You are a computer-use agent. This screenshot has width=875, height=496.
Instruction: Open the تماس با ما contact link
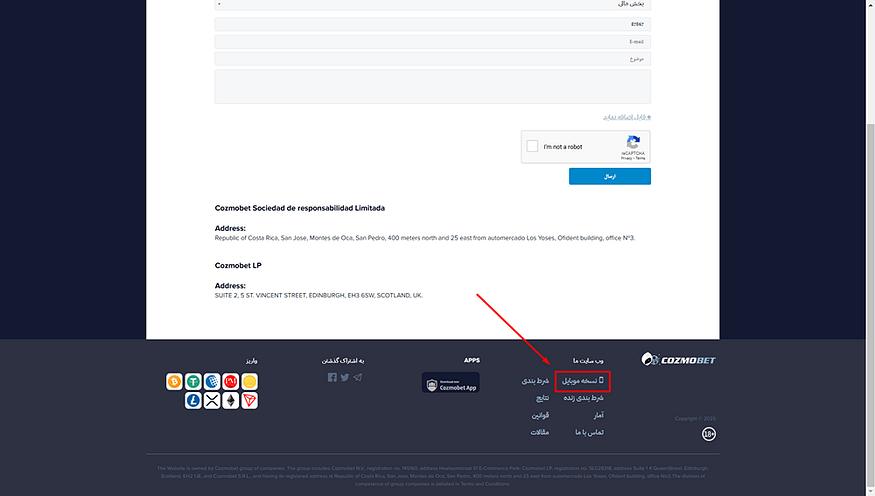(x=589, y=432)
